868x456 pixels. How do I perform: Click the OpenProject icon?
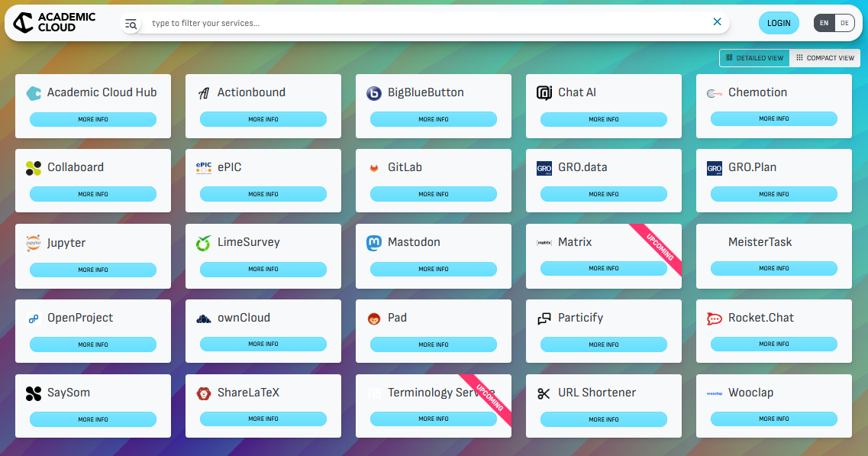pyautogui.click(x=34, y=319)
